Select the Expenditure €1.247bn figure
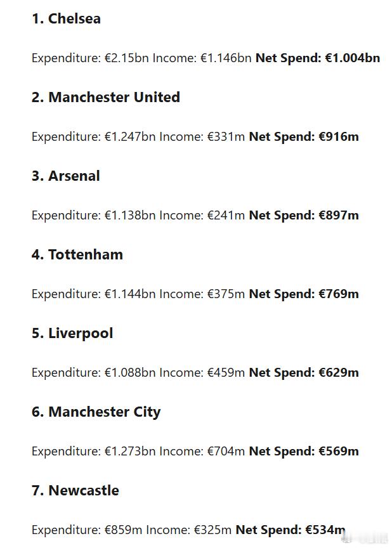This screenshot has width=392, height=548. (94, 136)
